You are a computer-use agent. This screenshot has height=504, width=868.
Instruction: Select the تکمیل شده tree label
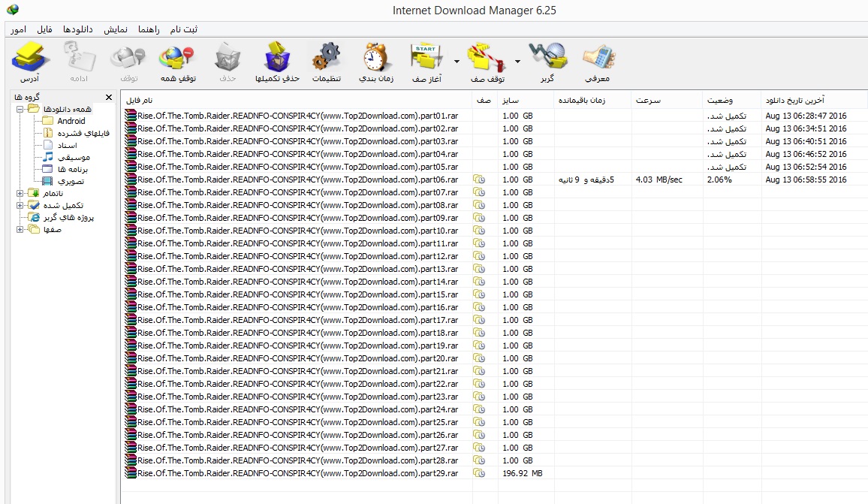[63, 206]
